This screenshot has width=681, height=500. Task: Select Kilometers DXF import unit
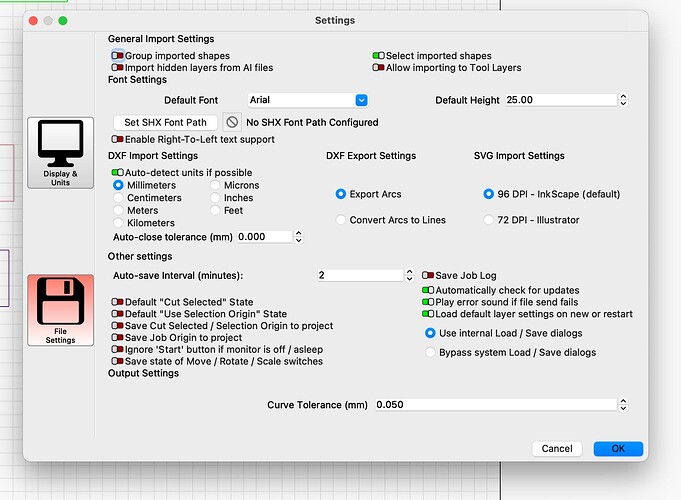click(118, 223)
